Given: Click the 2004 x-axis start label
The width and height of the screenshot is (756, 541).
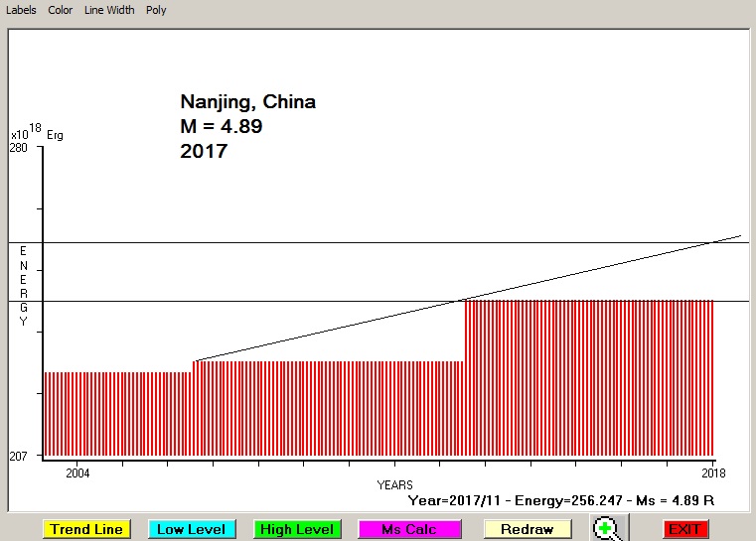Looking at the screenshot, I should tap(77, 473).
